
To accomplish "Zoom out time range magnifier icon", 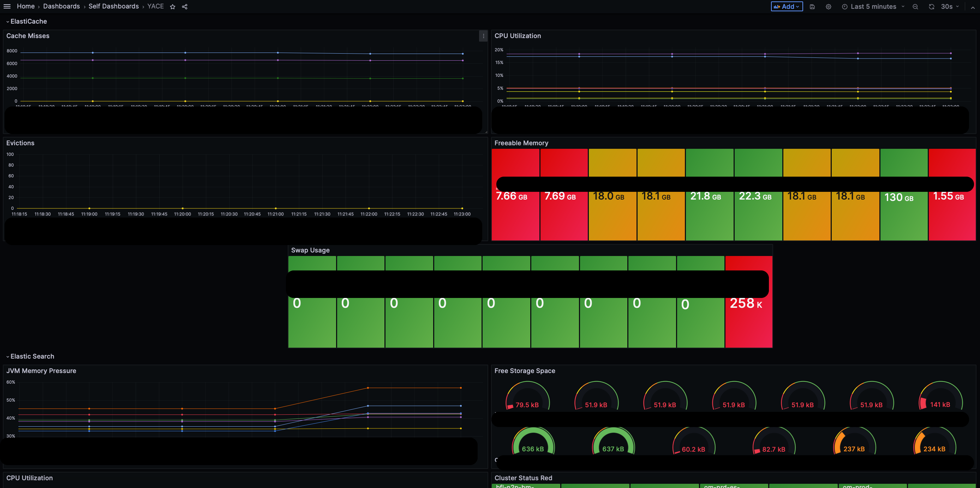I will (915, 7).
